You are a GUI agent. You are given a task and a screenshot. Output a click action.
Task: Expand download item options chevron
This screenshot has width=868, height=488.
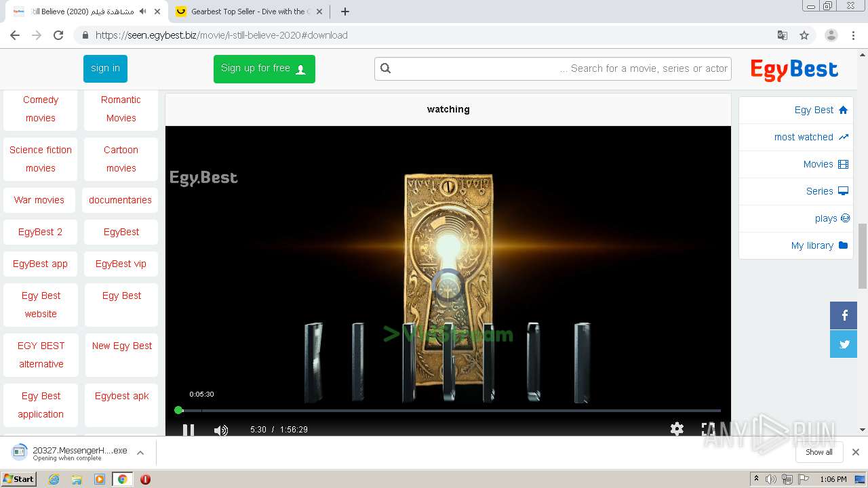[x=140, y=453]
